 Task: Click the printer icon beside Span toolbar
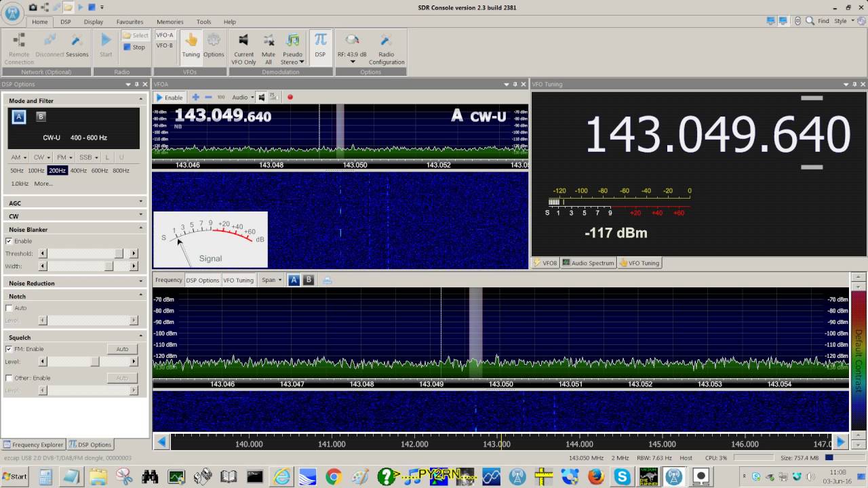[327, 280]
